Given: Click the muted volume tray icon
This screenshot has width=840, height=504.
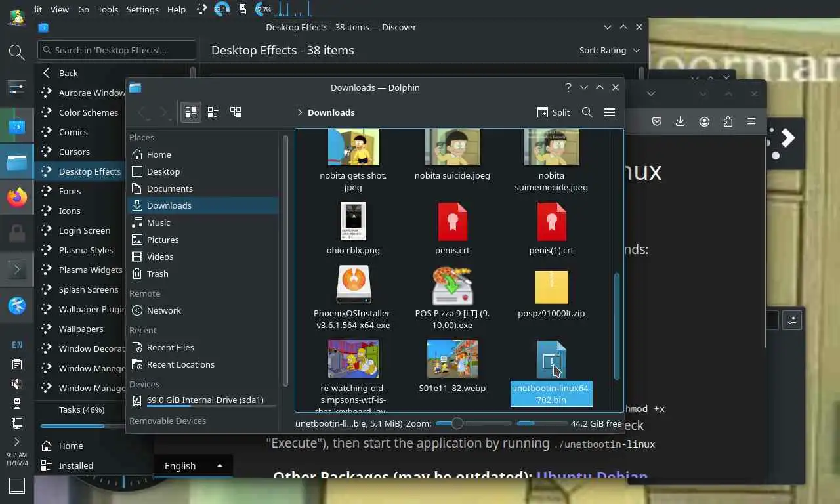Looking at the screenshot, I should (17, 384).
